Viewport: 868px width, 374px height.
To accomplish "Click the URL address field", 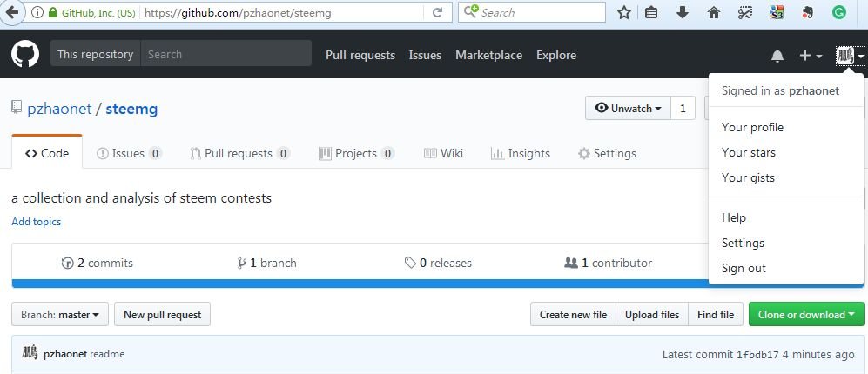I will (x=282, y=13).
